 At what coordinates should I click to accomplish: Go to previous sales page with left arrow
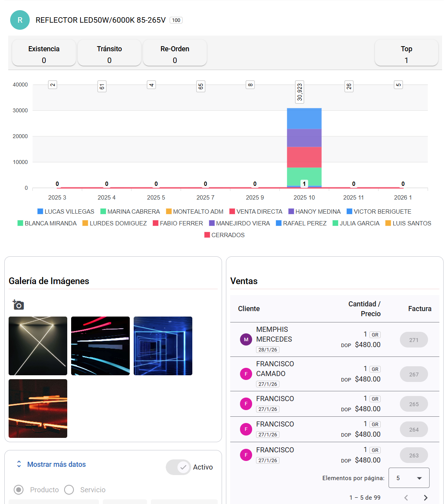click(407, 497)
